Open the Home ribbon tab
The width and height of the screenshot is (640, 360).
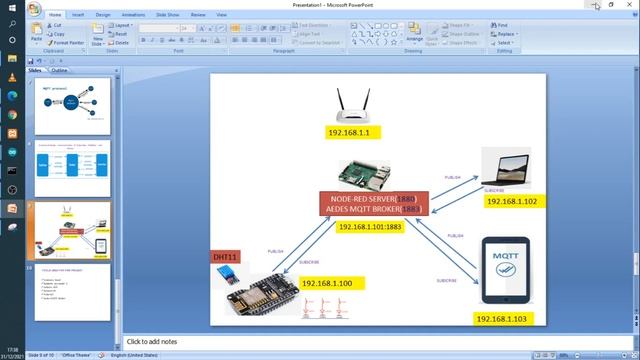[55, 15]
